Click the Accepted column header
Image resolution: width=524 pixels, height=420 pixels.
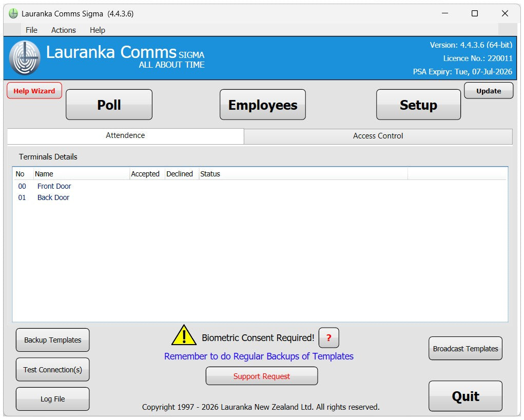point(147,174)
